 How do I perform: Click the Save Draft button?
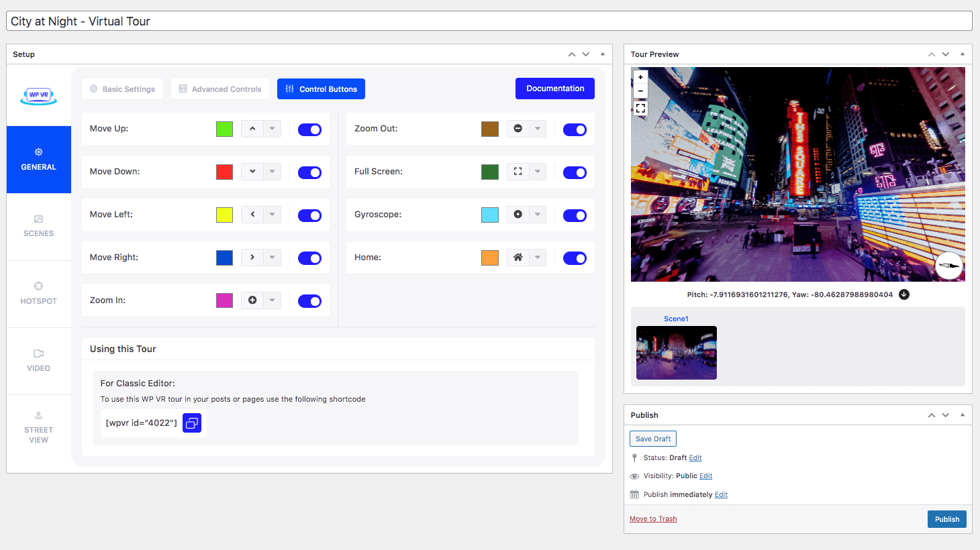click(653, 439)
